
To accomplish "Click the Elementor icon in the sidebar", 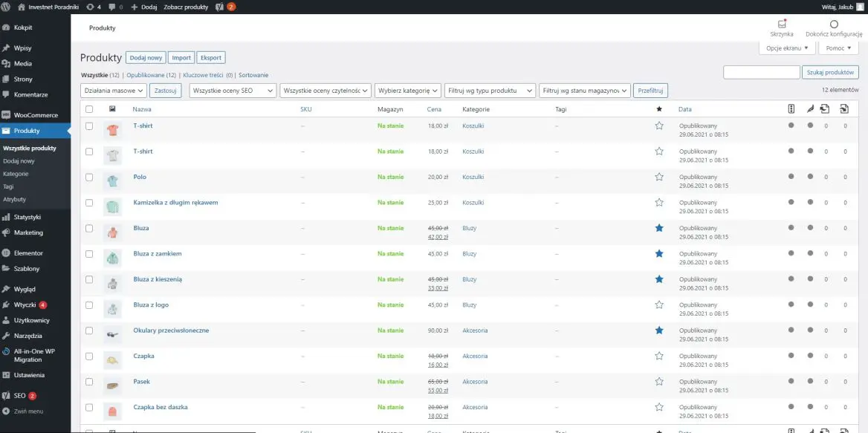I will 10,253.
